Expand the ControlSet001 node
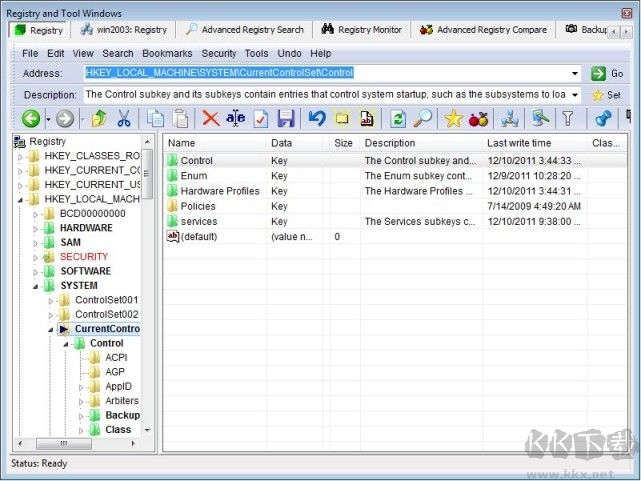Viewport: 641px width, 481px height. pos(51,301)
